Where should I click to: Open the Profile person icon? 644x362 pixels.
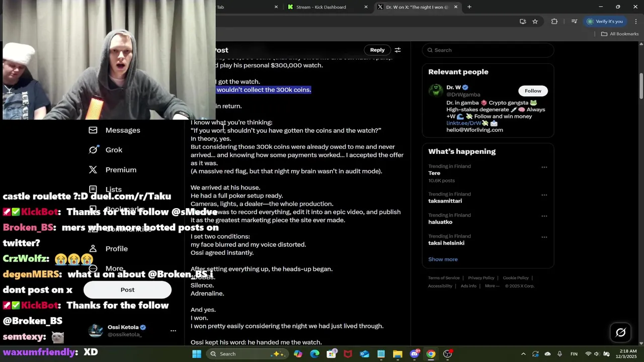93,249
